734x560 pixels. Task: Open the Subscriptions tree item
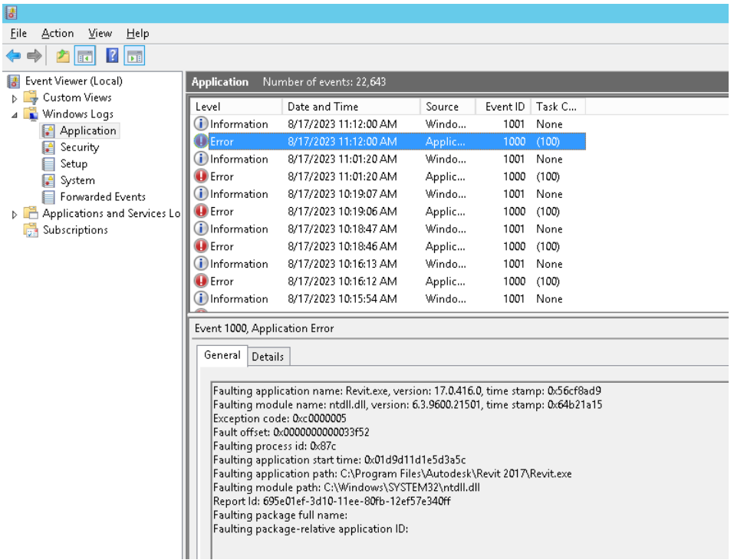(x=75, y=230)
